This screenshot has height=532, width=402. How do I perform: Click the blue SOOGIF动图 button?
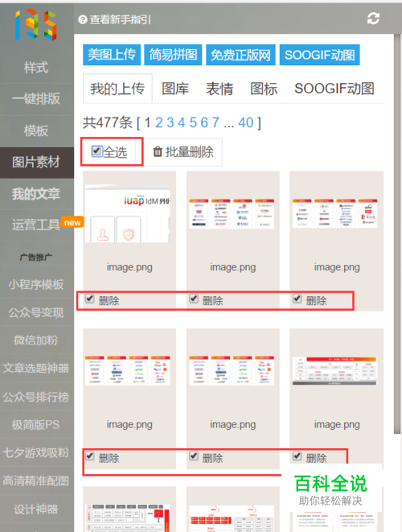(x=319, y=55)
